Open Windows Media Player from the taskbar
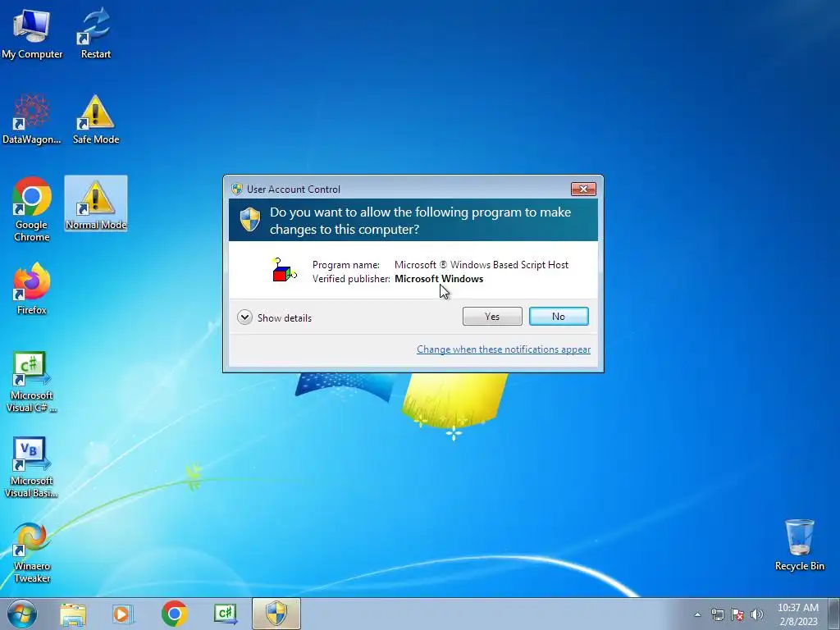The height and width of the screenshot is (630, 840). [x=122, y=614]
